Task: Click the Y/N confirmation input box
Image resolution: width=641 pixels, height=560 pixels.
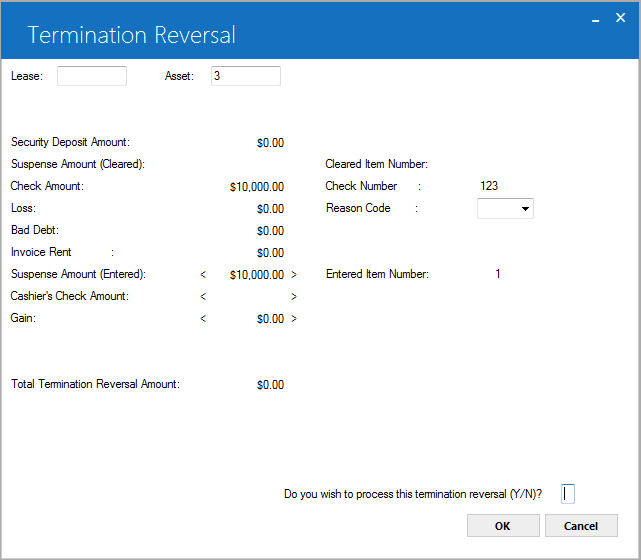Action: [x=568, y=494]
